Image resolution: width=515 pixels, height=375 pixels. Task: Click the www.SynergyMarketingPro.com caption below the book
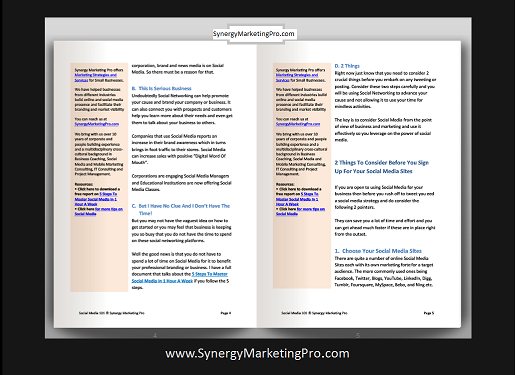click(257, 353)
